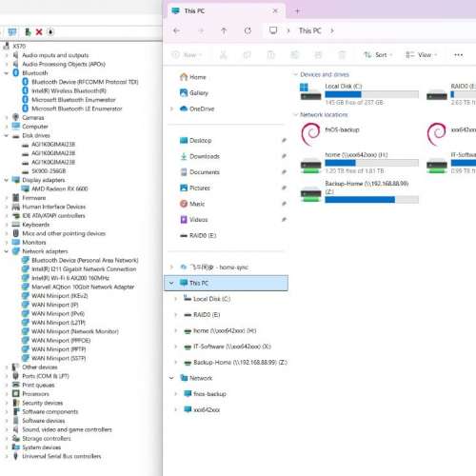Open the New dropdown in Explorer toolbar
Screen dimensions: 476x476
pos(187,55)
